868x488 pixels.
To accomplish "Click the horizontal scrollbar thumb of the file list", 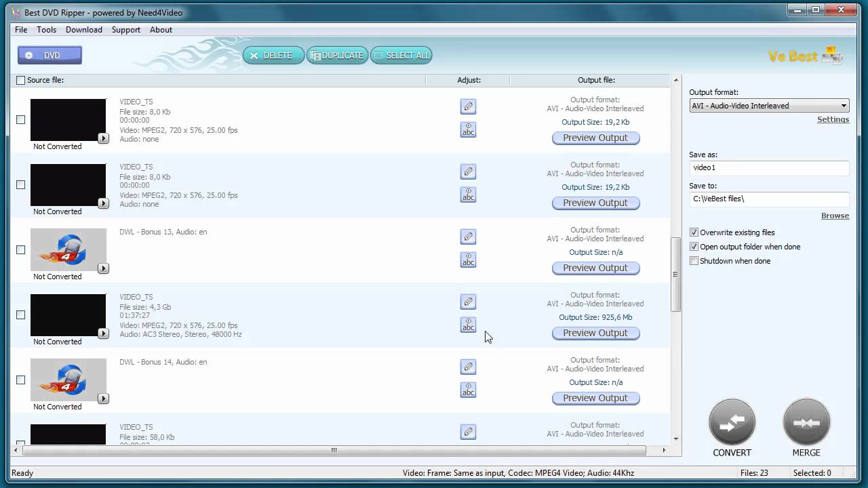I will coord(333,450).
